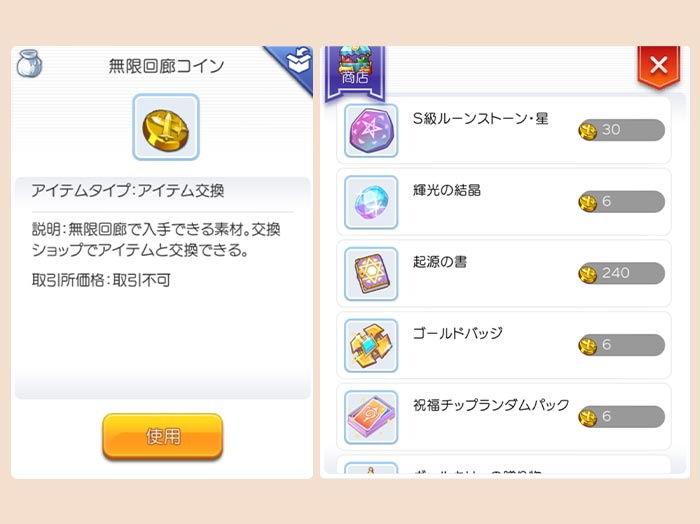Viewport: 700px width, 524px height.
Task: Open the 起源の書 item name label
Action: (x=440, y=262)
